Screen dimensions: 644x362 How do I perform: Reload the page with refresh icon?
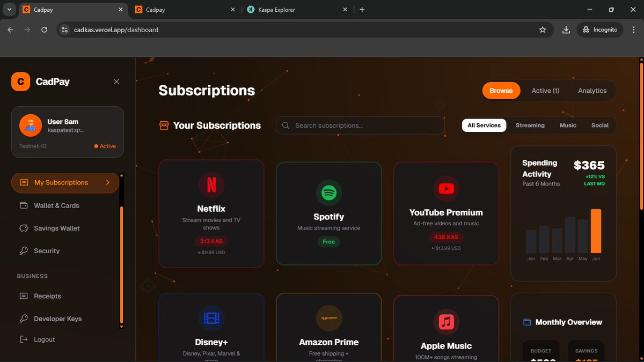[x=45, y=30]
